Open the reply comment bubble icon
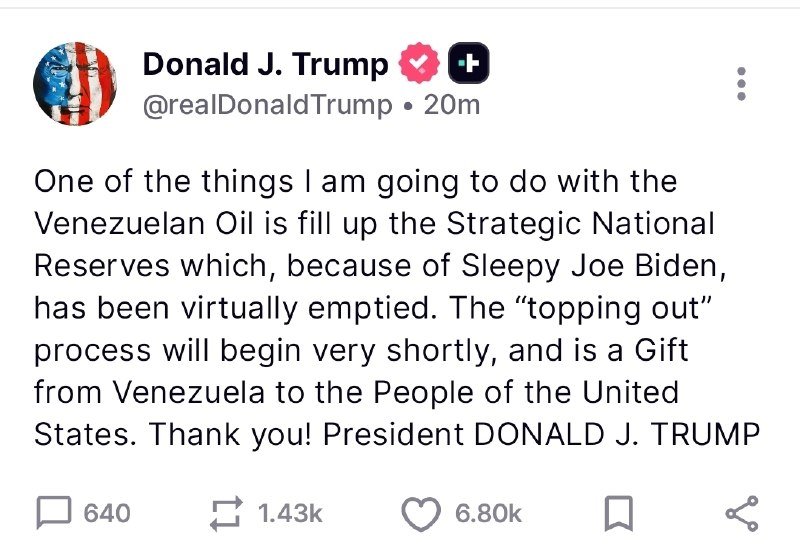The width and height of the screenshot is (800, 551). pos(54,513)
